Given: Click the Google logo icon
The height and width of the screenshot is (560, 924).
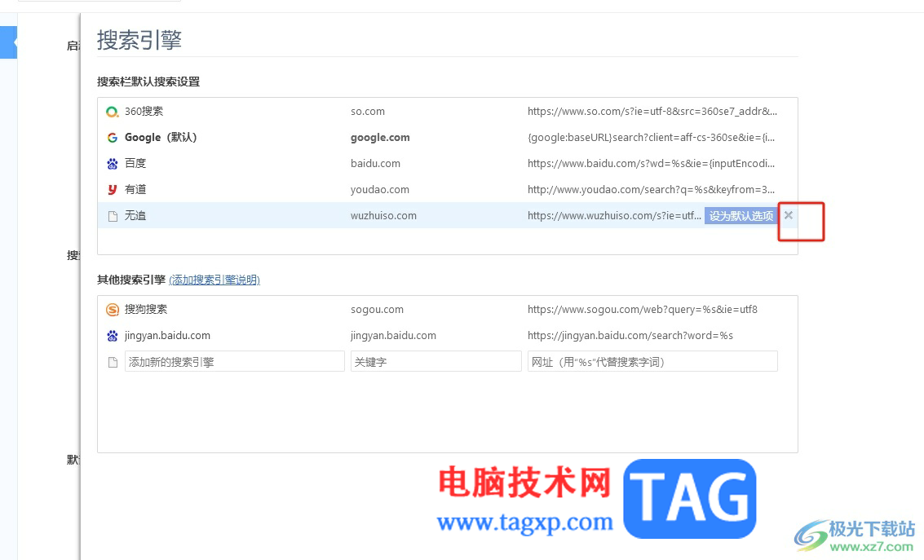Looking at the screenshot, I should point(112,137).
